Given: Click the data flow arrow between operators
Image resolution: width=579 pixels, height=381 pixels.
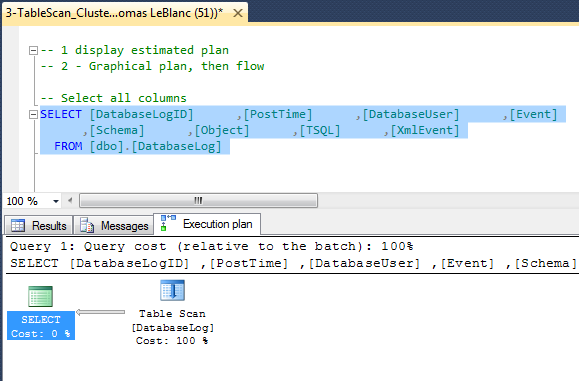Looking at the screenshot, I should [x=100, y=312].
